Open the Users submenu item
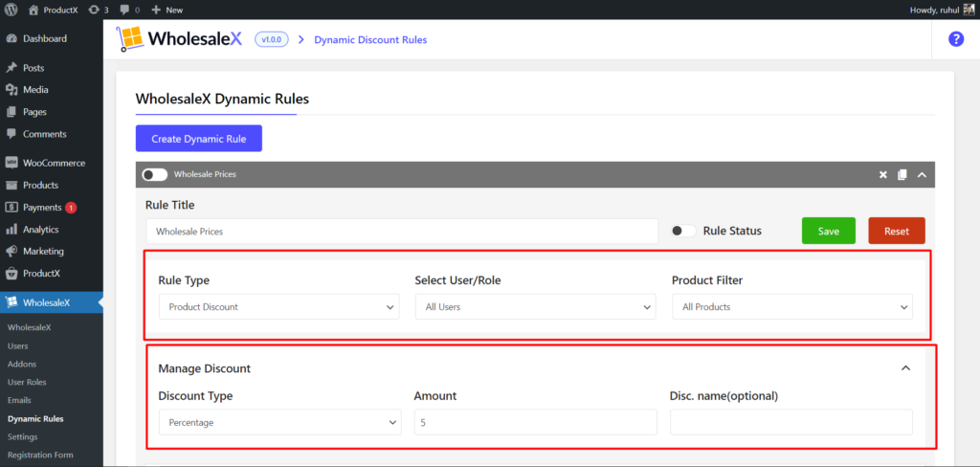 click(x=17, y=345)
